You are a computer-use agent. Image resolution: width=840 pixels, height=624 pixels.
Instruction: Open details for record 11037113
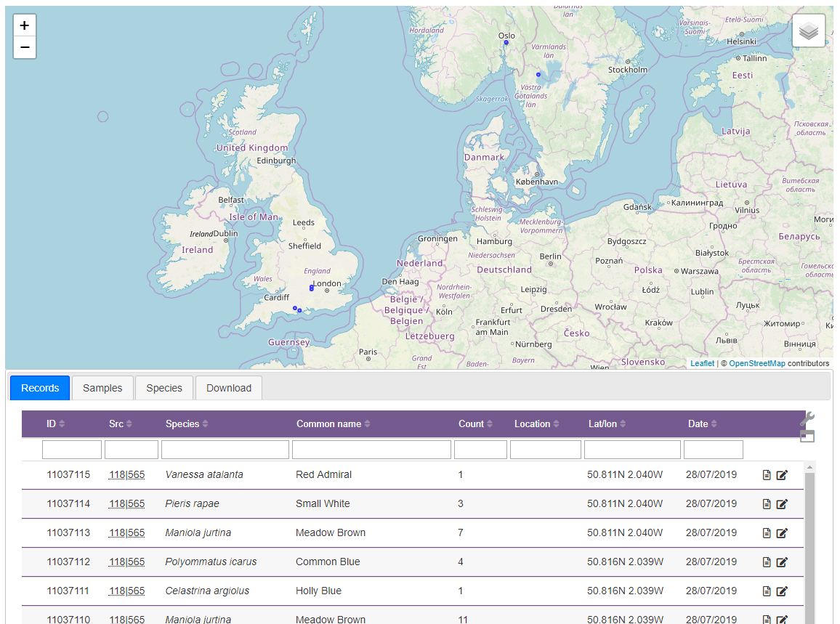coord(767,533)
